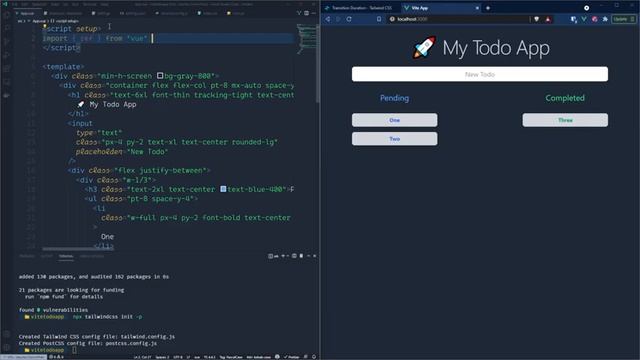
Task: Open a new browser tab with plus icon
Action: (x=488, y=8)
